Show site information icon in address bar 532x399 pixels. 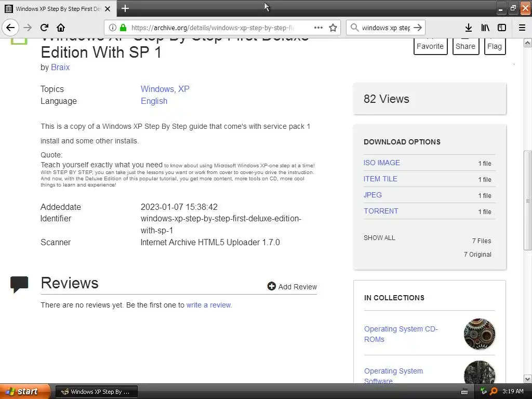[x=113, y=28]
